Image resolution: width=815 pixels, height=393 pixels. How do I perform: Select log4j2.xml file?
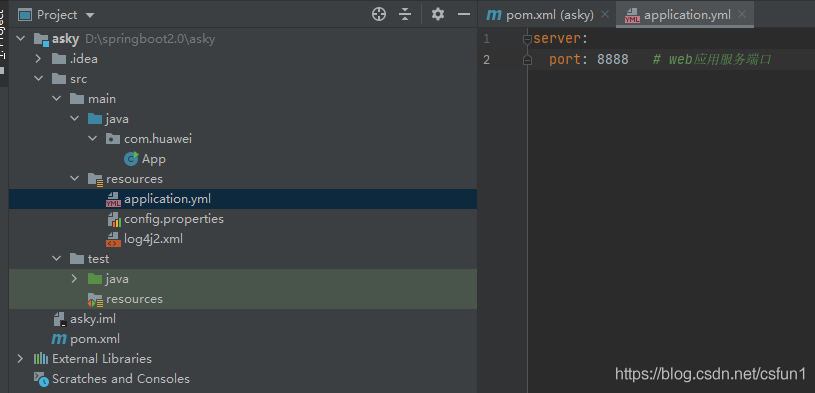[x=153, y=239]
